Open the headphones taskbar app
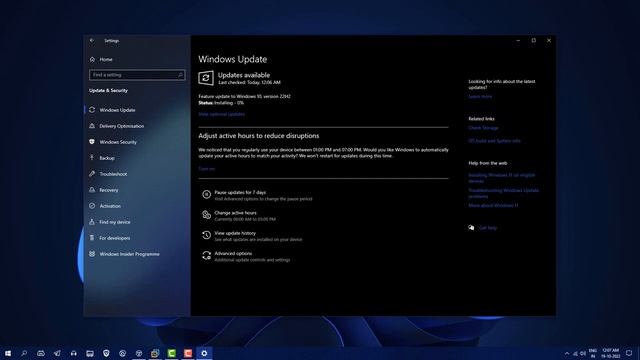This screenshot has height=360, width=640. (x=73, y=353)
